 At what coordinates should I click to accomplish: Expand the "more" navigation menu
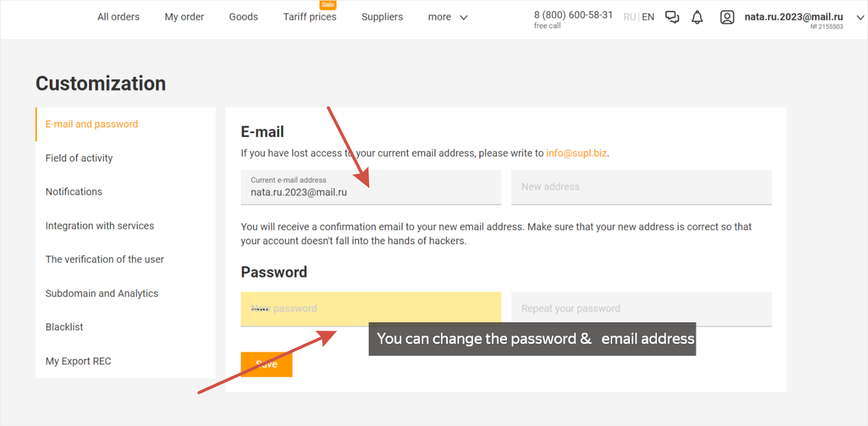click(448, 17)
